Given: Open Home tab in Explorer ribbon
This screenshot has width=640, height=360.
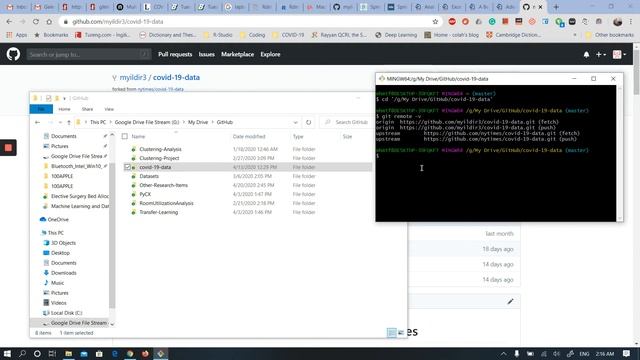Looking at the screenshot, I should pos(64,109).
